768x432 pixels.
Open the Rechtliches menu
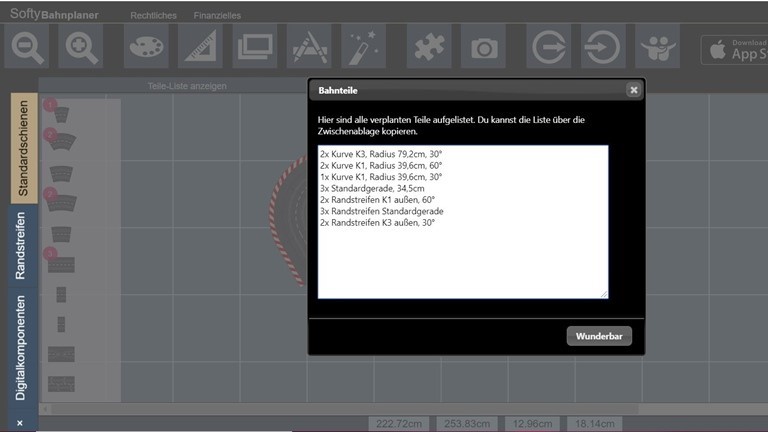tap(156, 16)
